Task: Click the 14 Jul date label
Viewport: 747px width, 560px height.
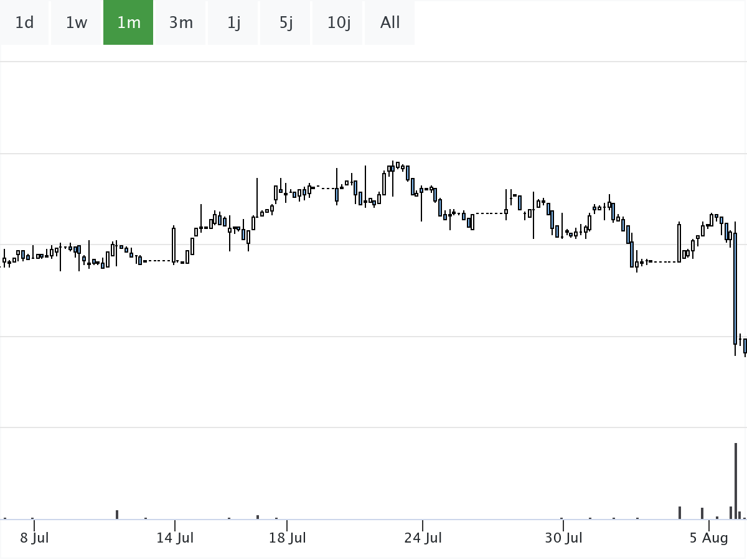Action: (x=175, y=538)
